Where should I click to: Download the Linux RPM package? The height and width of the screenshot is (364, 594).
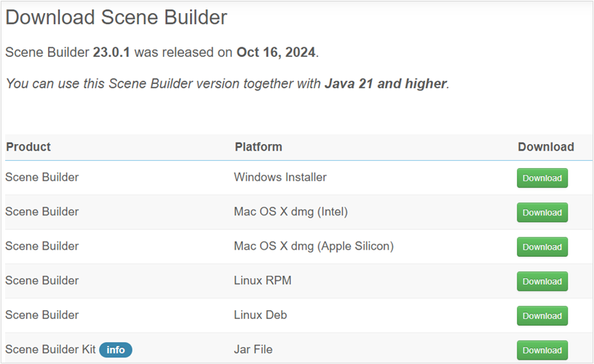[x=542, y=282]
